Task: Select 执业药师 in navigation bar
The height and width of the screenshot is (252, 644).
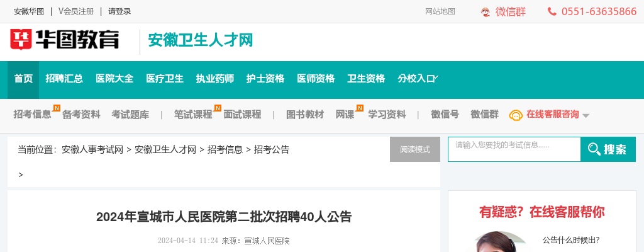Action: pos(215,79)
